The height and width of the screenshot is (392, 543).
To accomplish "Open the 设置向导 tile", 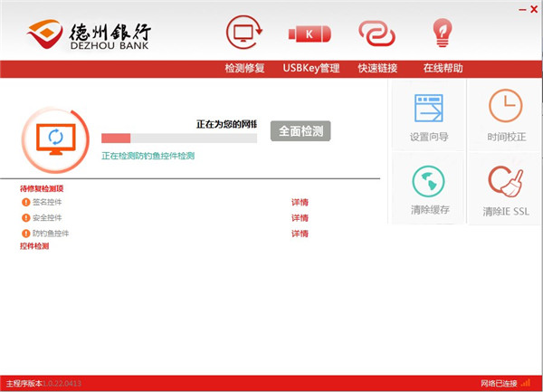I will [x=428, y=116].
